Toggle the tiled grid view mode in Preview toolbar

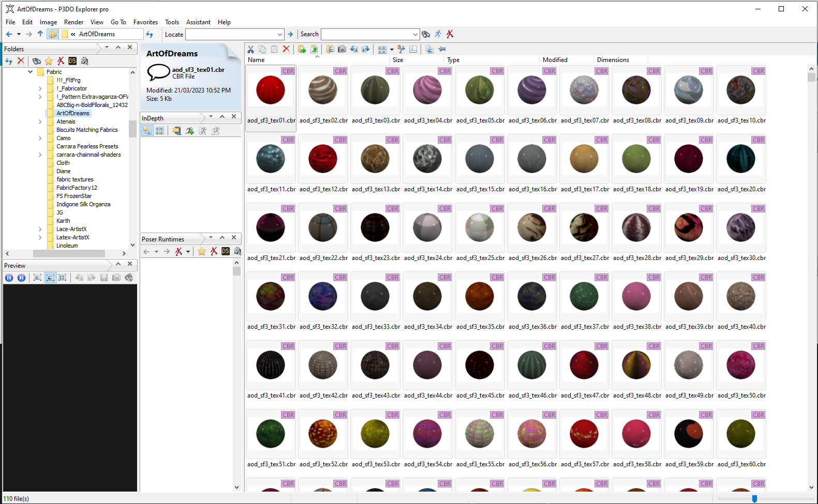tap(63, 278)
